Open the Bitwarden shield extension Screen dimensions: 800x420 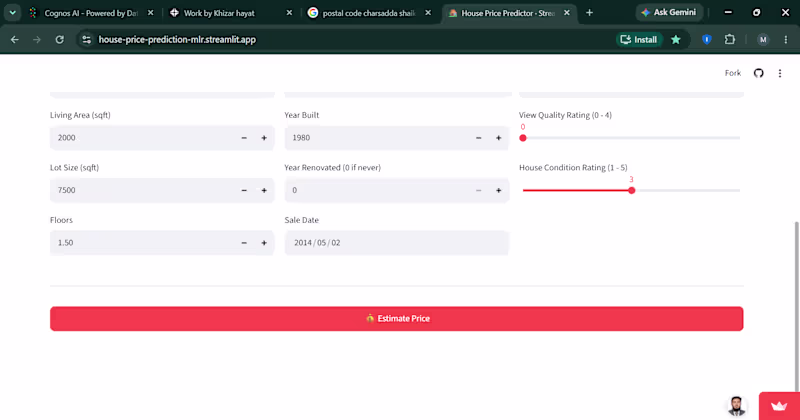(707, 39)
